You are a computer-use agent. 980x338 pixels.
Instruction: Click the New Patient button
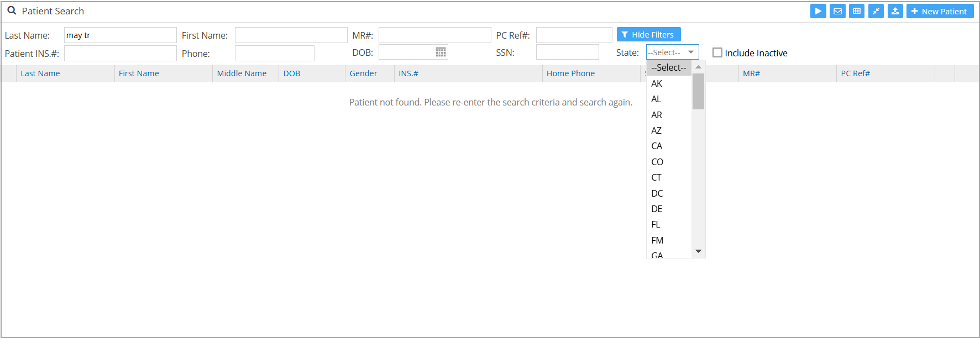pyautogui.click(x=940, y=11)
